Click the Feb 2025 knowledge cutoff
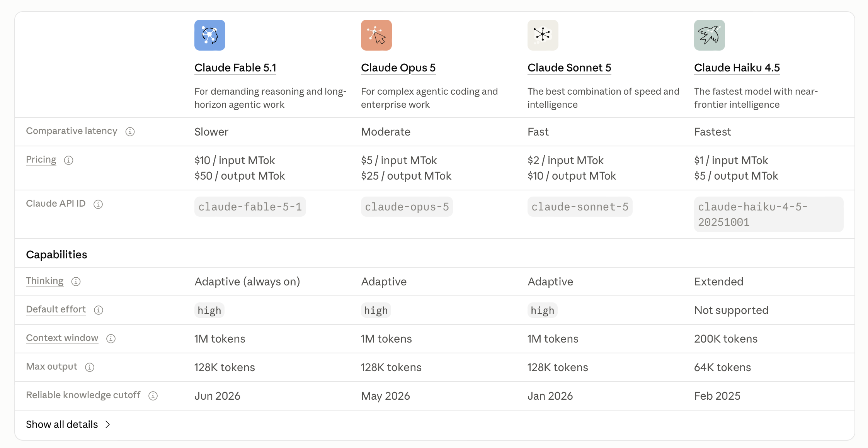Image resolution: width=868 pixels, height=448 pixels. click(x=717, y=396)
